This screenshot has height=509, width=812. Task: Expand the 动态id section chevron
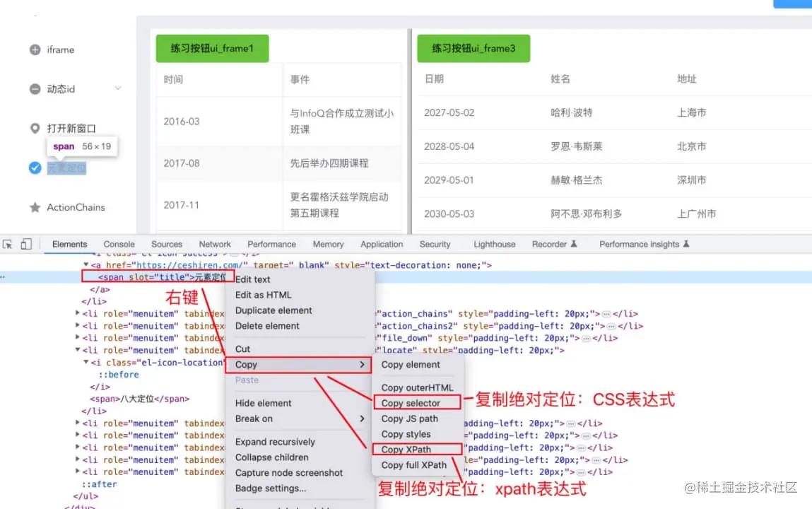tap(117, 89)
